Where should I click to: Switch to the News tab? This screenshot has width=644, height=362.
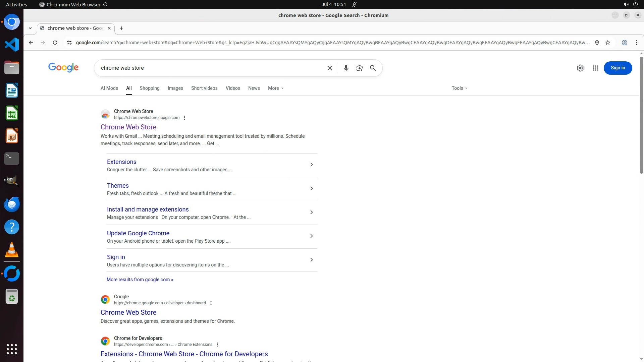pyautogui.click(x=254, y=88)
